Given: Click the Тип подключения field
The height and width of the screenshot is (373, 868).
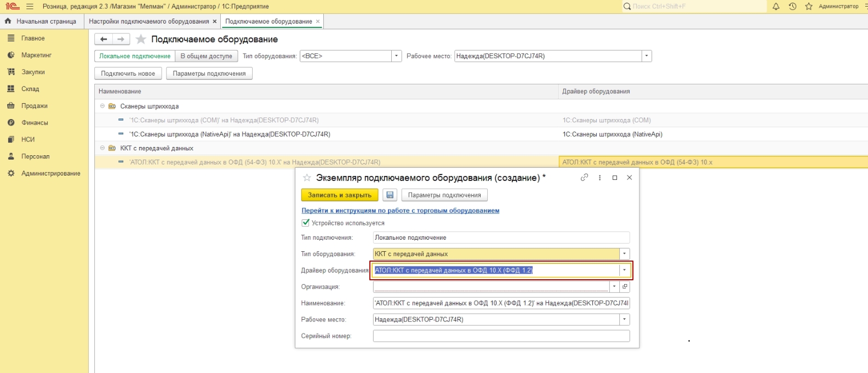Looking at the screenshot, I should click(501, 238).
